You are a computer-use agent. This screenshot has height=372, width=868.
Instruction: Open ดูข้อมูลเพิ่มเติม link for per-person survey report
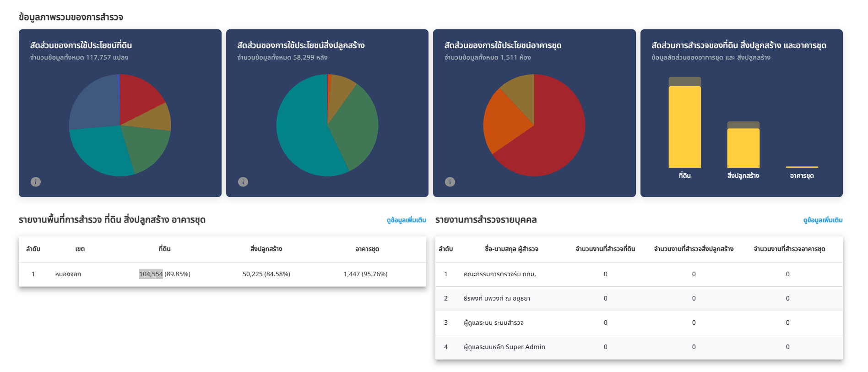823,220
